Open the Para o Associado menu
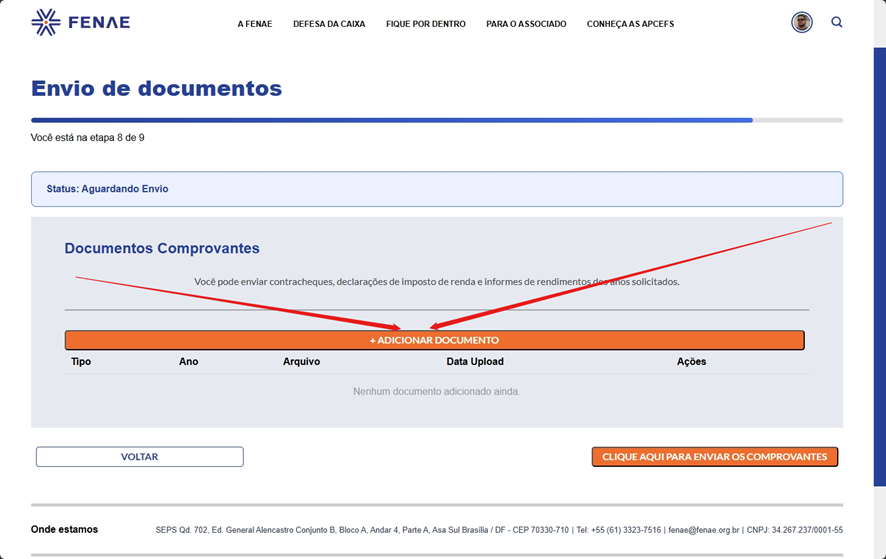This screenshot has height=559, width=886. pyautogui.click(x=526, y=24)
